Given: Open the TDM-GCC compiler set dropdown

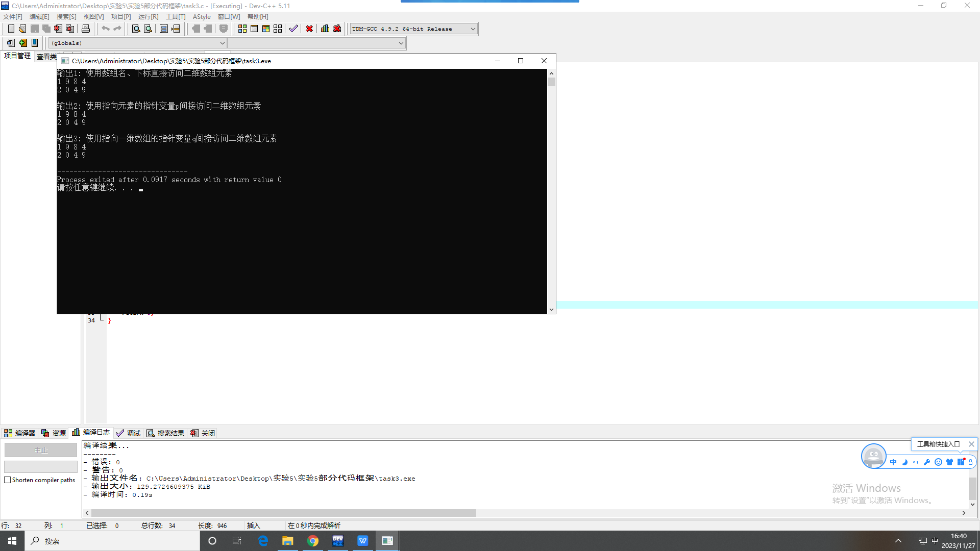Looking at the screenshot, I should pos(473,29).
